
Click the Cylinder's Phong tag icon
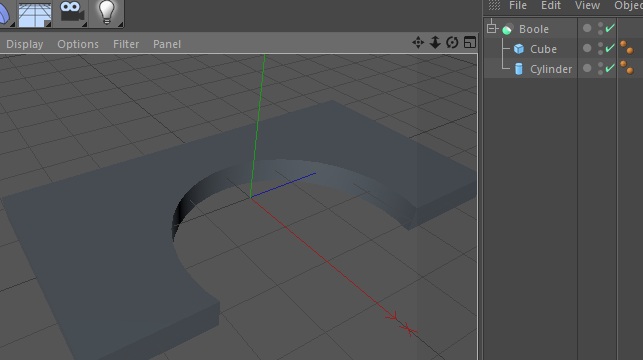tap(627, 68)
